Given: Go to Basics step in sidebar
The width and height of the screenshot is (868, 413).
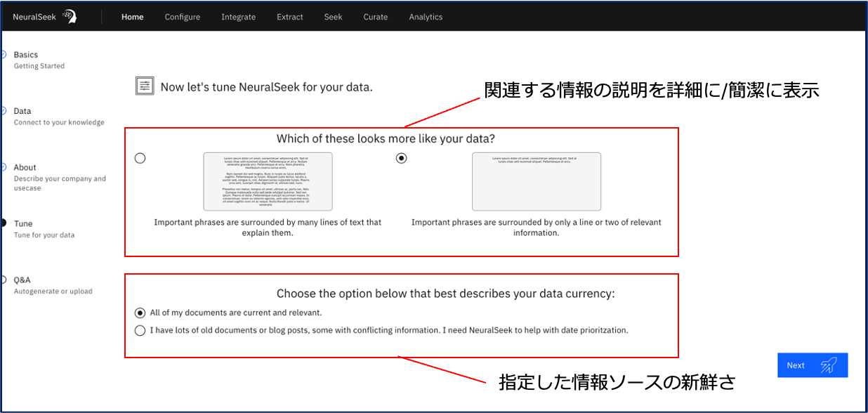Looking at the screenshot, I should tap(26, 54).
